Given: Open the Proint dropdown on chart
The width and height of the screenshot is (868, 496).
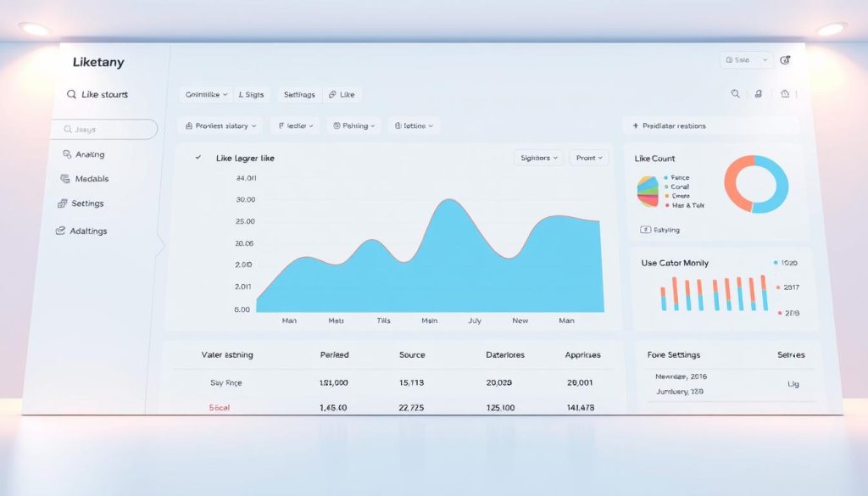Looking at the screenshot, I should pyautogui.click(x=589, y=158).
